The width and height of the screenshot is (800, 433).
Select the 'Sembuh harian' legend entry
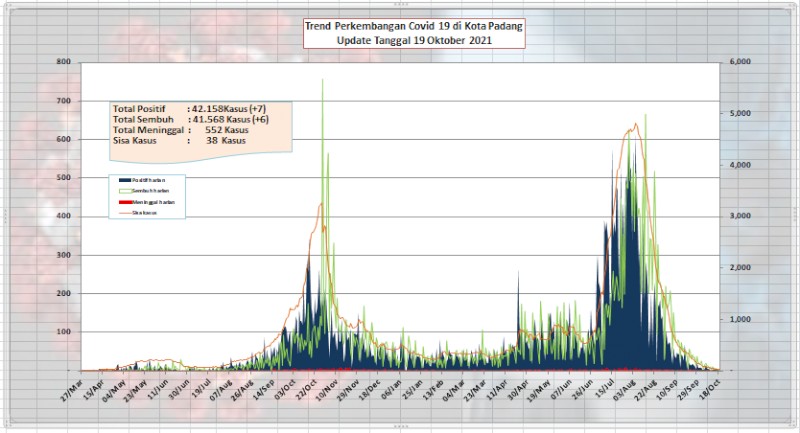tap(144, 191)
